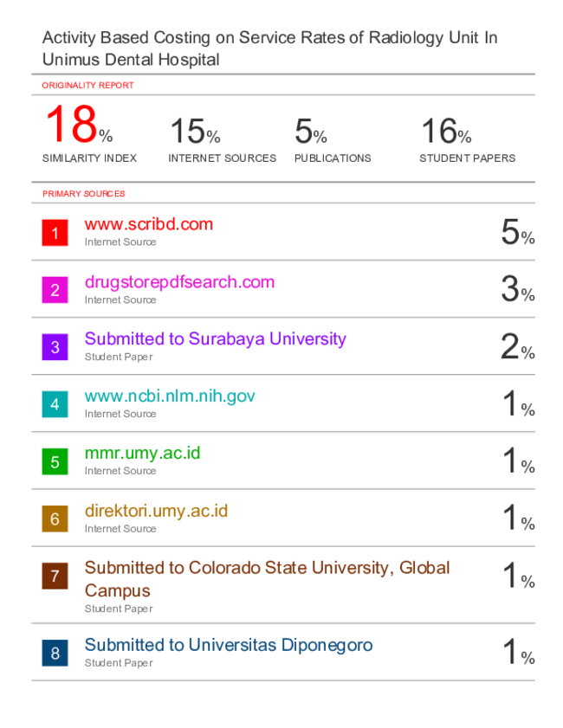This screenshot has width=563, height=728.
Task: Select Submitted to Surabaya University source
Action: click(215, 339)
